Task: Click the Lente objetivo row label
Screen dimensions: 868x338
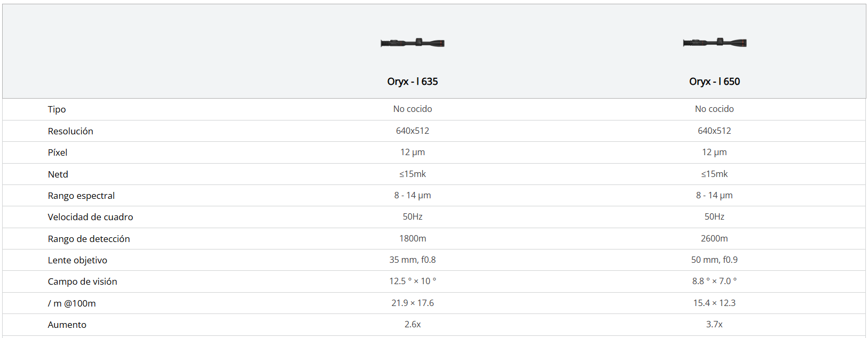Action: click(x=77, y=260)
